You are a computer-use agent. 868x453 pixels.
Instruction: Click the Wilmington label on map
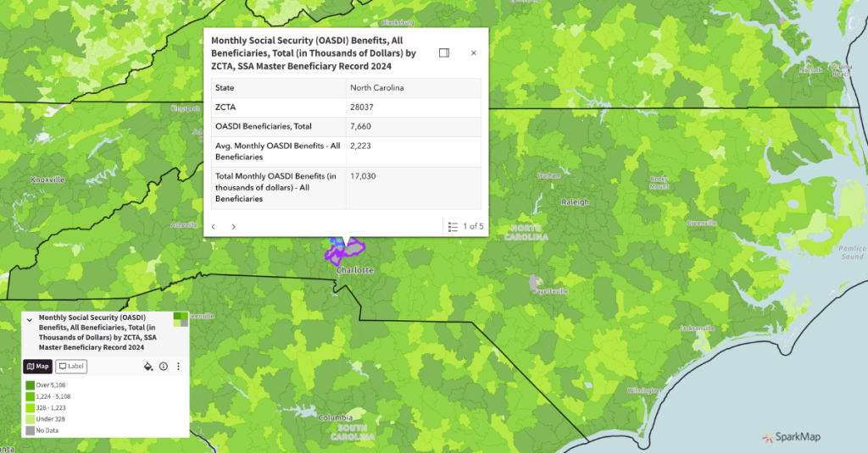[x=644, y=390]
